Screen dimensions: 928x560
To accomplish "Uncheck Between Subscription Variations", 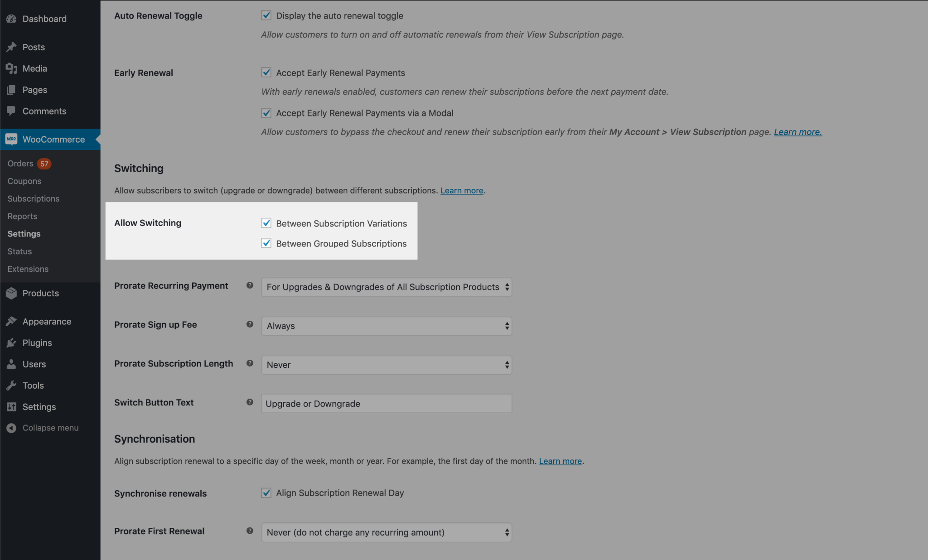I will [266, 223].
